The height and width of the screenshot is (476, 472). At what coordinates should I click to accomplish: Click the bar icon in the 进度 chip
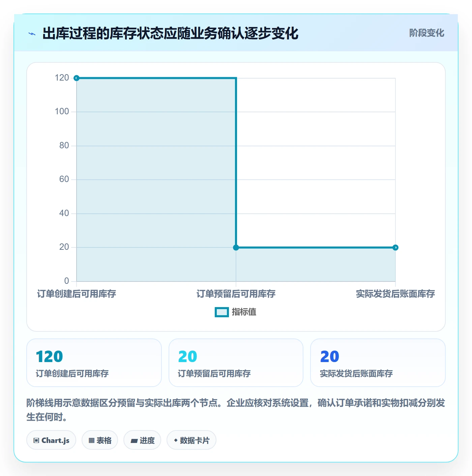pos(134,441)
